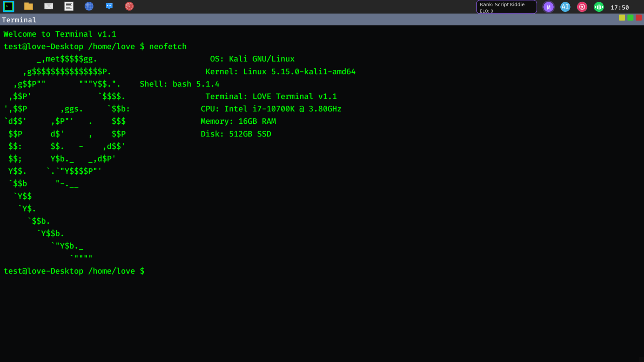
Task: Open the envelope mail icon
Action: pos(49,6)
